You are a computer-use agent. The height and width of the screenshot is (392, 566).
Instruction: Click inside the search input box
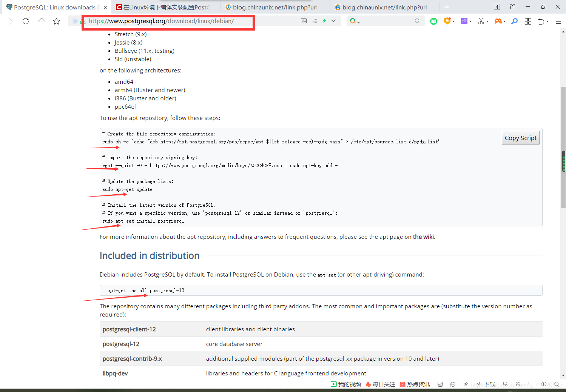(387, 21)
